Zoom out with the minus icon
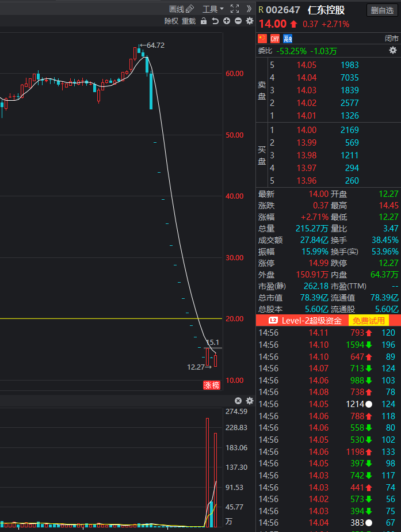The height and width of the screenshot is (532, 401). point(238,21)
